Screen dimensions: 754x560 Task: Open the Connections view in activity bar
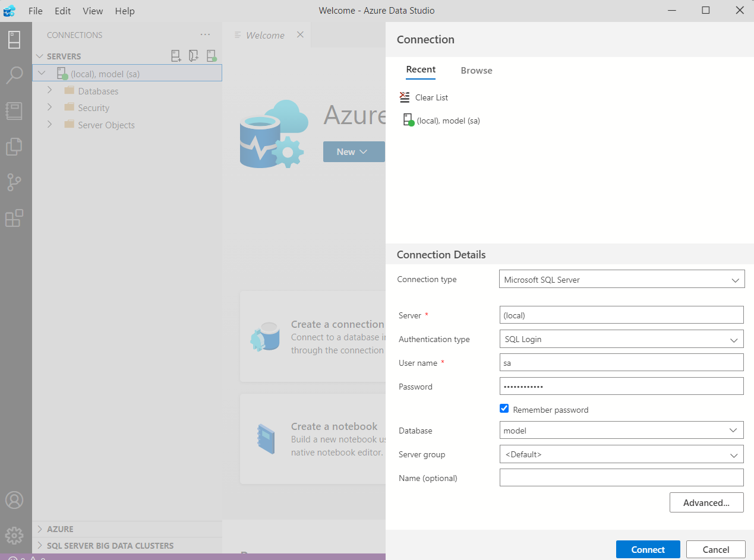point(14,40)
